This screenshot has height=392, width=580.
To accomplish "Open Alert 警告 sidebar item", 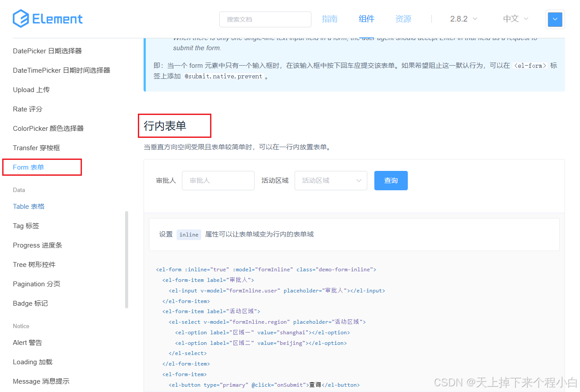I will [x=28, y=343].
